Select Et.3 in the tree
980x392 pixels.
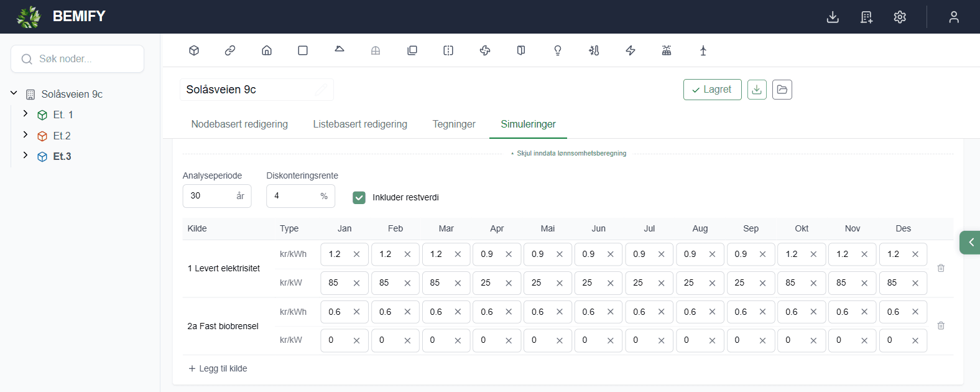pos(62,156)
